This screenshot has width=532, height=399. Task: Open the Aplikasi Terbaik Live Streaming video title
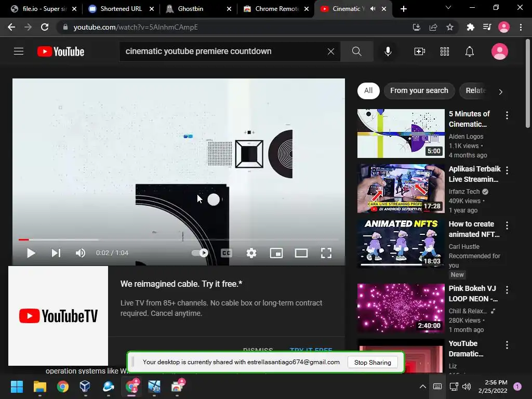click(x=474, y=174)
